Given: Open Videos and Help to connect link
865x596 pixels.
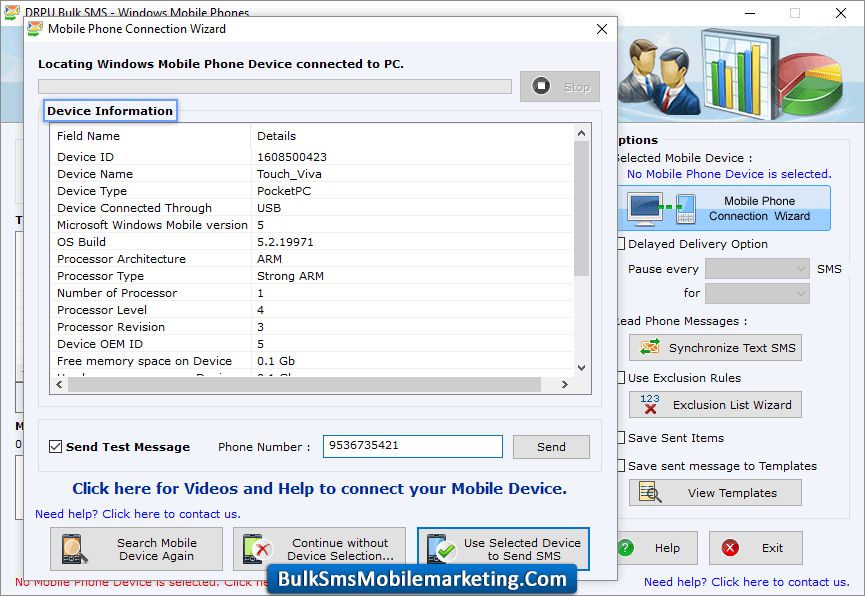Looking at the screenshot, I should pos(319,488).
